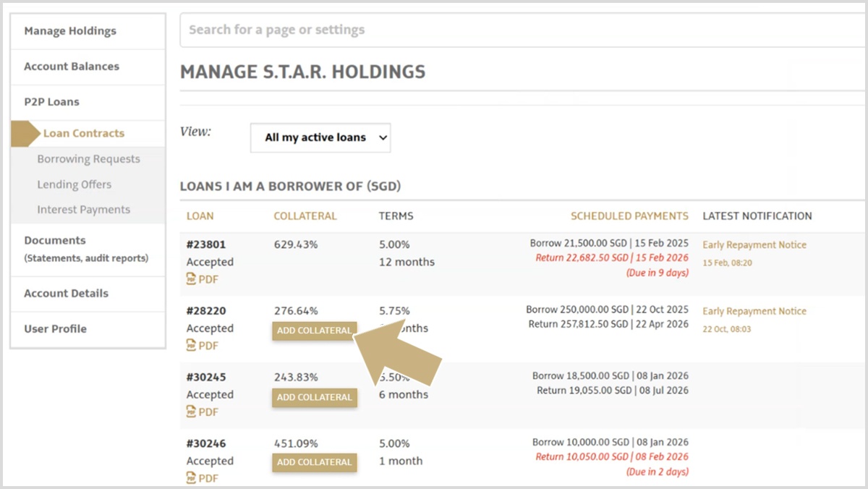The width and height of the screenshot is (868, 489).
Task: Go to Account Details
Action: click(x=67, y=294)
